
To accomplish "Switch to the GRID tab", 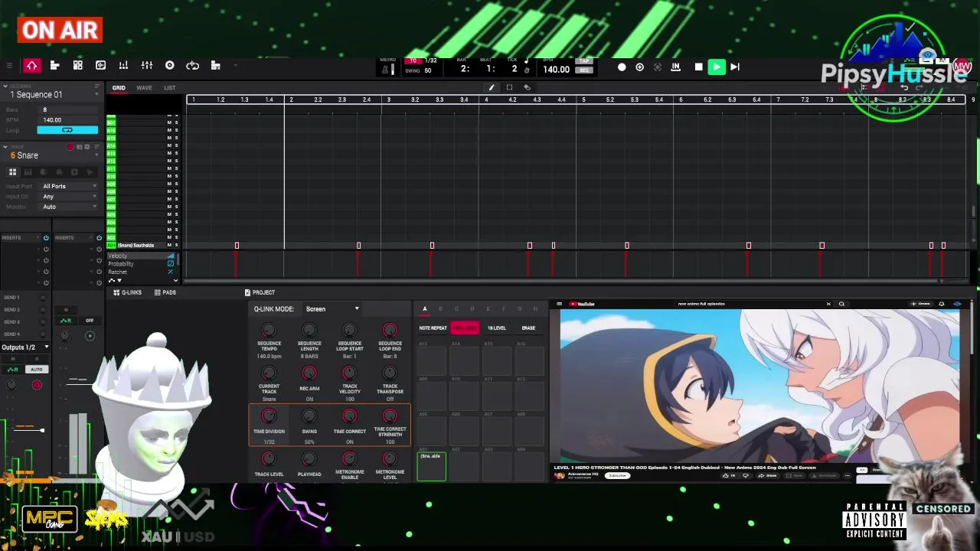I will [119, 88].
